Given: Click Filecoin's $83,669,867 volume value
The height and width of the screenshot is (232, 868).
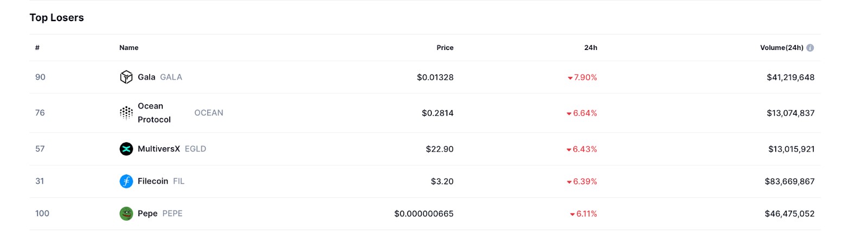Looking at the screenshot, I should (x=789, y=181).
